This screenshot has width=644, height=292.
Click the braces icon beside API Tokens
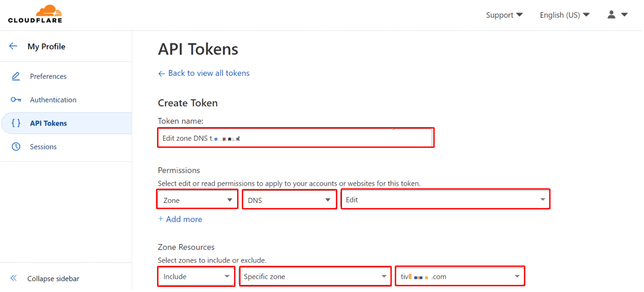click(15, 123)
